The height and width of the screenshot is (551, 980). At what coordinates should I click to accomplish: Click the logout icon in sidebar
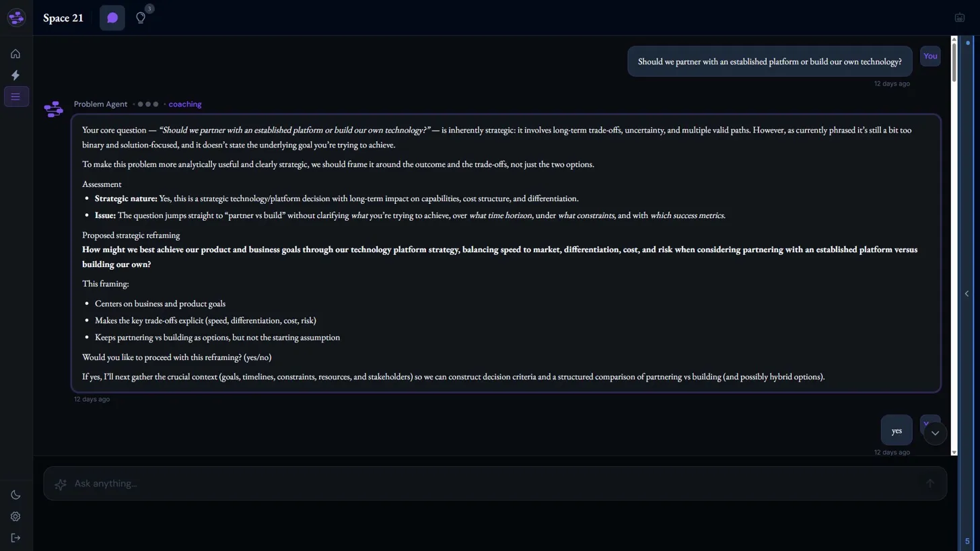click(15, 538)
